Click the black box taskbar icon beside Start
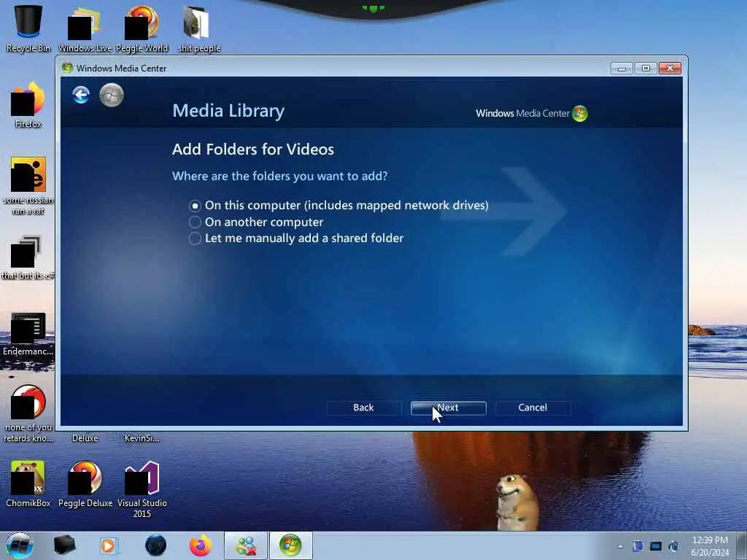This screenshot has height=560, width=747. tap(64, 545)
